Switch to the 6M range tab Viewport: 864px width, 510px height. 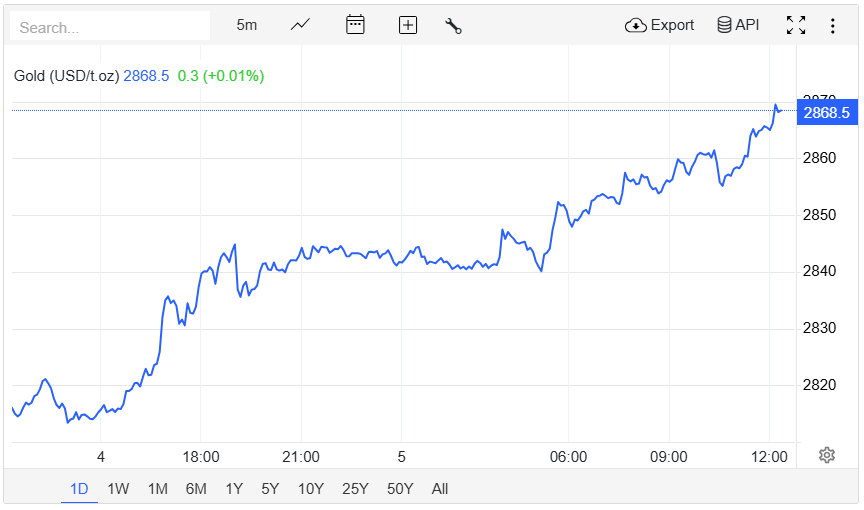pyautogui.click(x=196, y=489)
